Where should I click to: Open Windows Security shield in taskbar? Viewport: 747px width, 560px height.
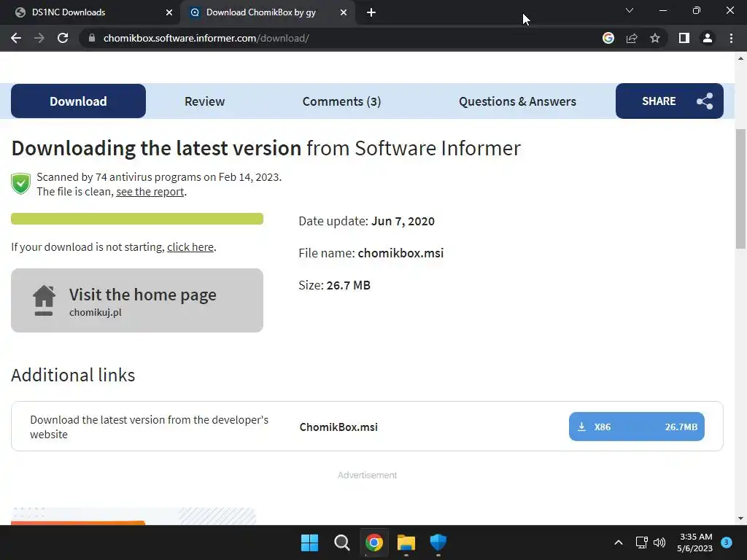click(438, 542)
